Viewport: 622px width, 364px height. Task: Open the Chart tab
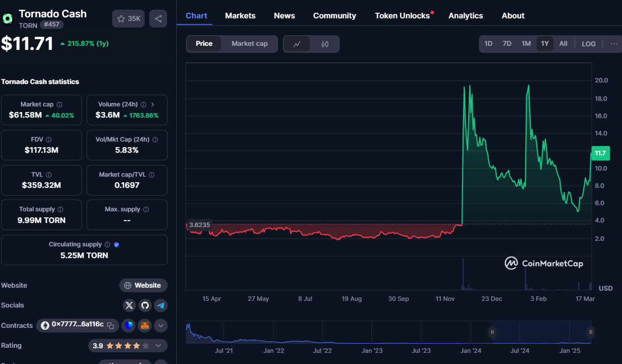(x=196, y=16)
